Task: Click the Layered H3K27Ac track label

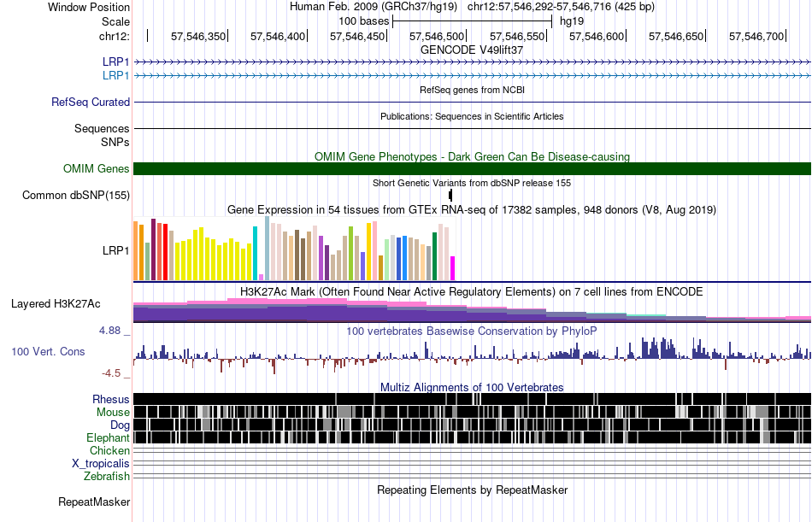Action: (x=56, y=304)
